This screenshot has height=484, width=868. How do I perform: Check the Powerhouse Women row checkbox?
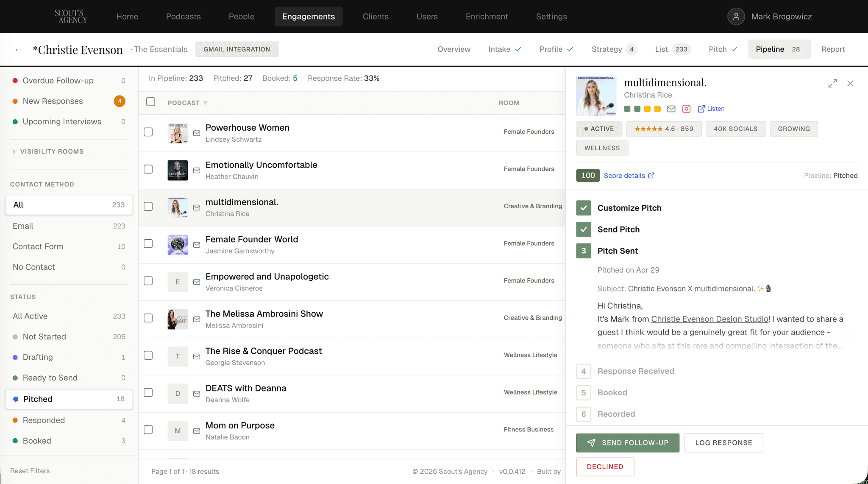tap(148, 132)
